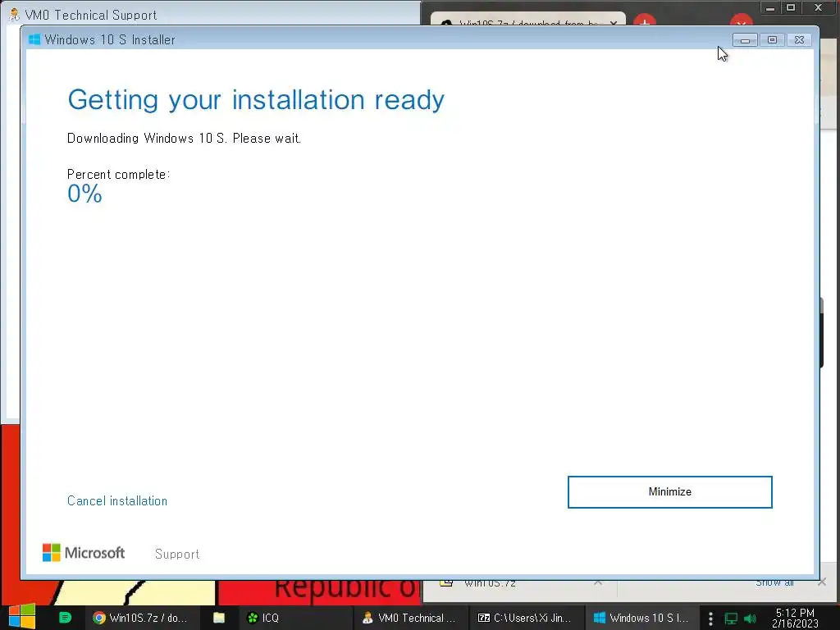Show hidden tray icons dots
Image resolution: width=840 pixels, height=630 pixels.
click(710, 619)
